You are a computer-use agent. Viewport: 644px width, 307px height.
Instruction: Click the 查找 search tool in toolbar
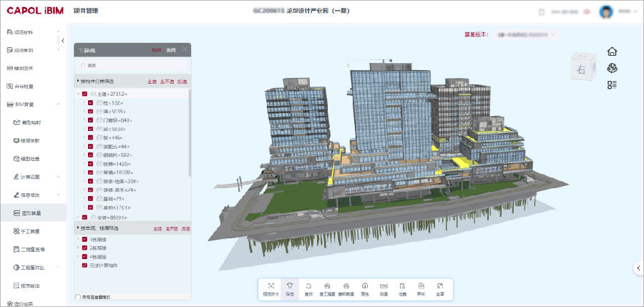coord(308,288)
